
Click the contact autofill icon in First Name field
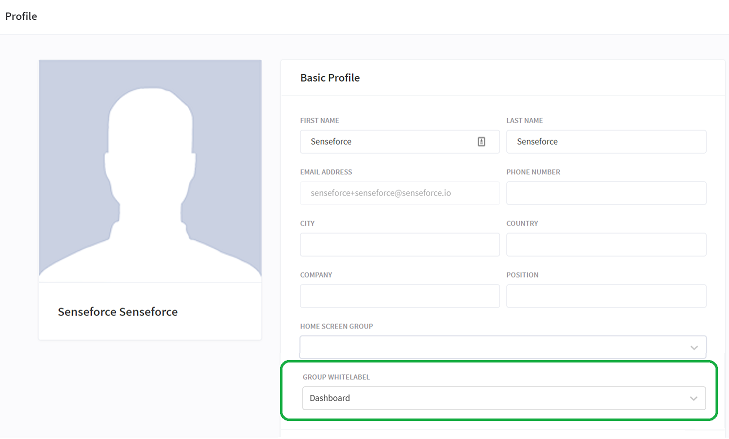tap(481, 142)
